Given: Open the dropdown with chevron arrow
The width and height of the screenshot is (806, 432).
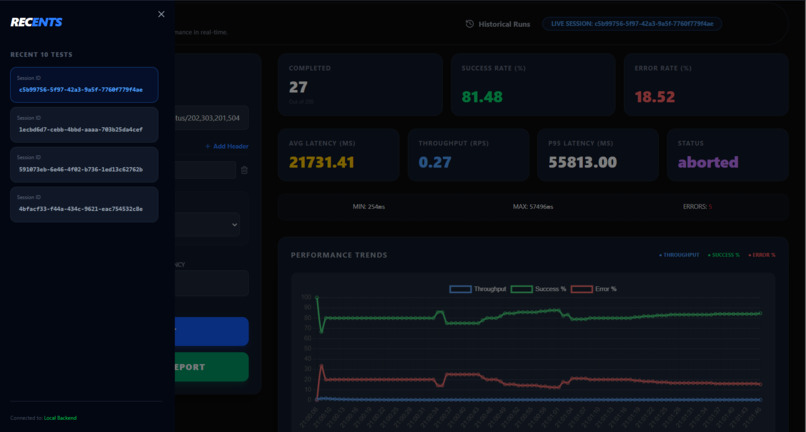Looking at the screenshot, I should tap(207, 225).
